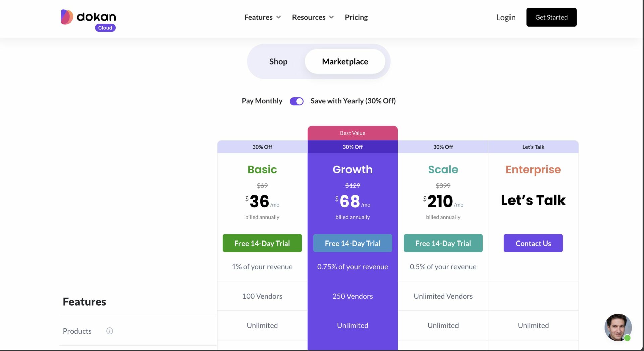Click the $210 Scale price
The height and width of the screenshot is (351, 644).
tap(443, 201)
